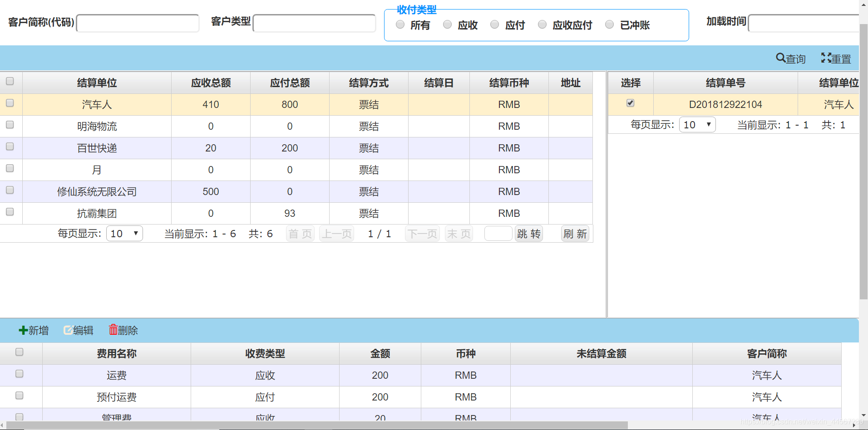Click the 应收总额 column header
This screenshot has height=430, width=868.
point(211,83)
